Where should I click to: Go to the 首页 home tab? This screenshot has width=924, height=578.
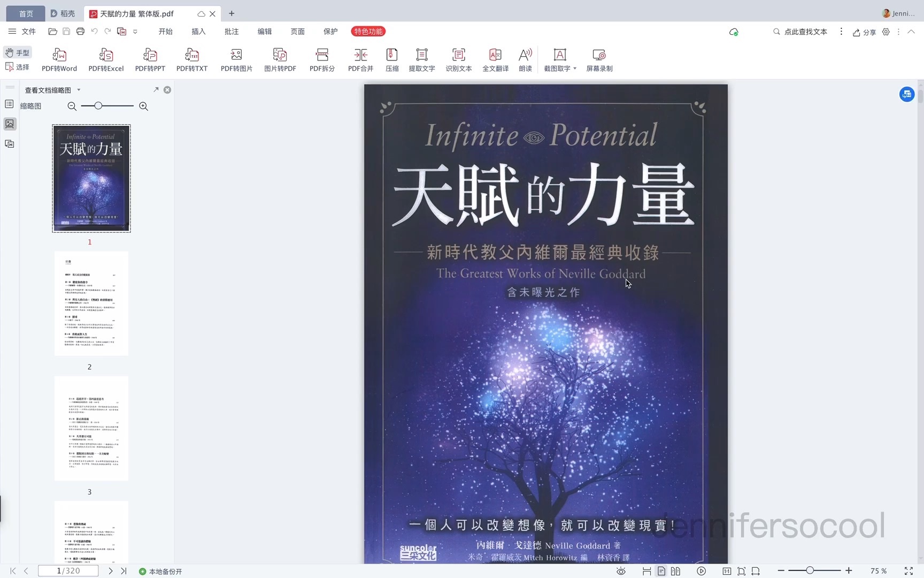26,13
